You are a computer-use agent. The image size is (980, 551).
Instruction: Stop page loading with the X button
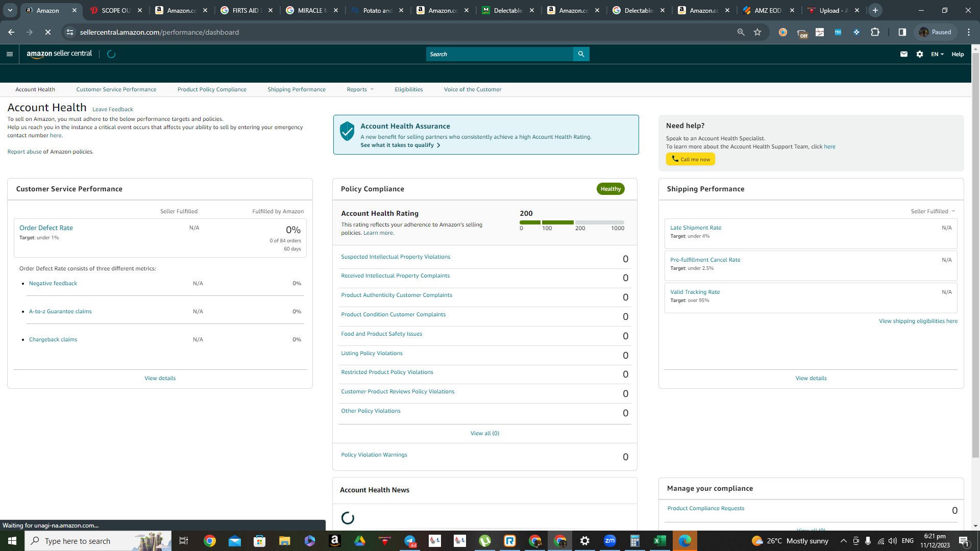point(48,32)
